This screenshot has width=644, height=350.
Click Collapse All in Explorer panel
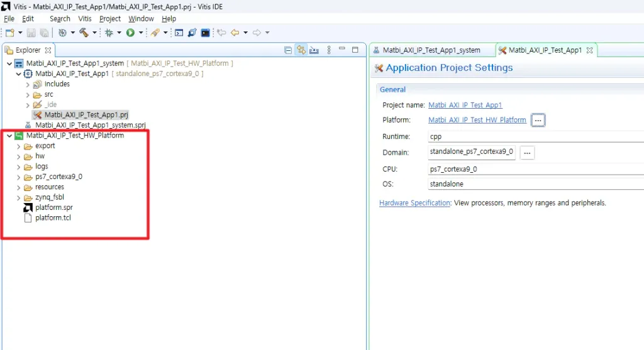288,50
